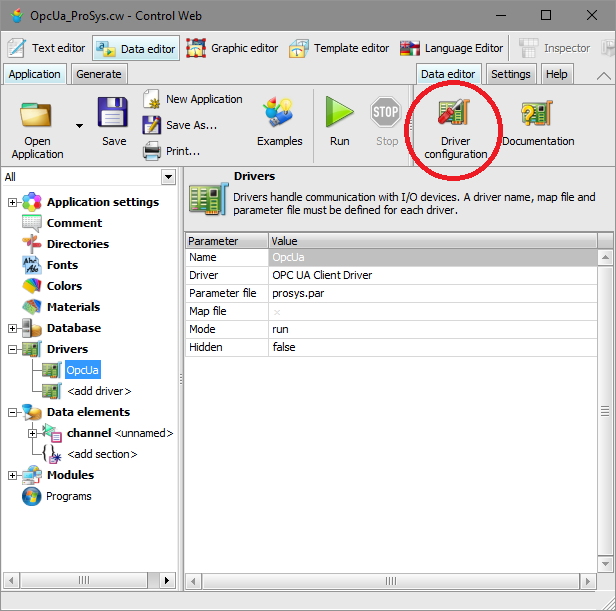Select the Programs tree item
The height and width of the screenshot is (611, 616).
[69, 496]
